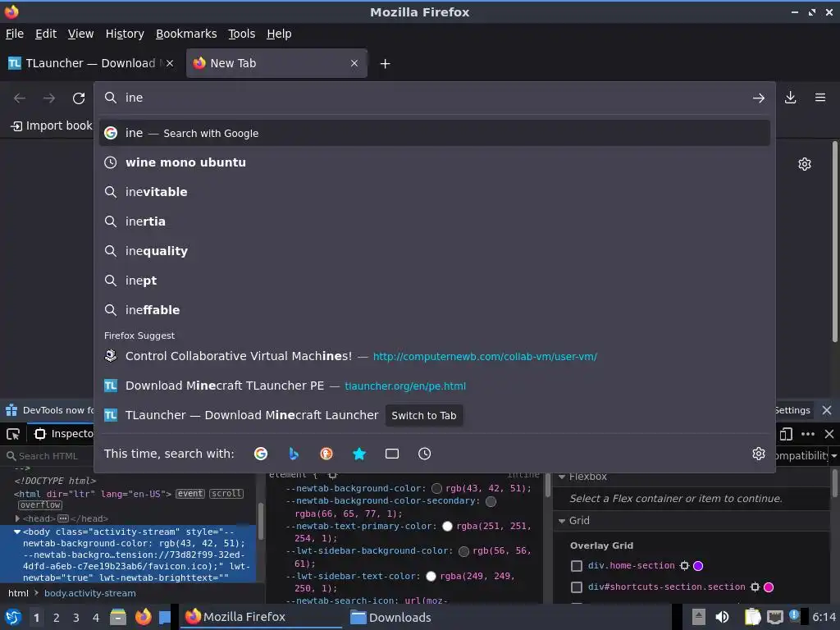Viewport: 840px width, 630px height.
Task: Enable overlay grid for div.home-section
Action: pyautogui.click(x=577, y=566)
